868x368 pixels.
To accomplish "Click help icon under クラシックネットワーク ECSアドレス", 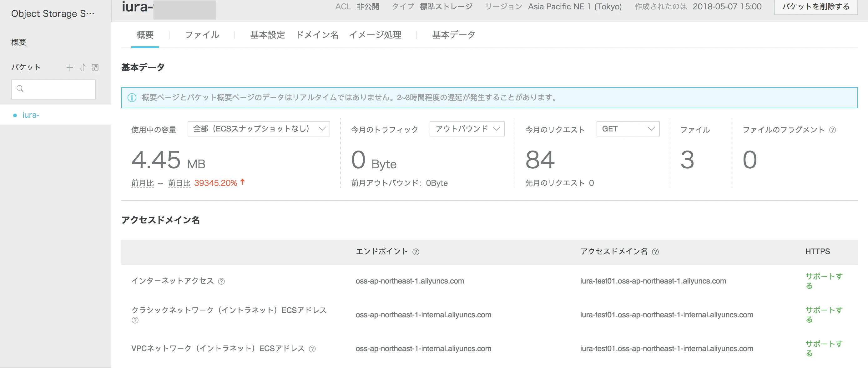I will [x=135, y=320].
